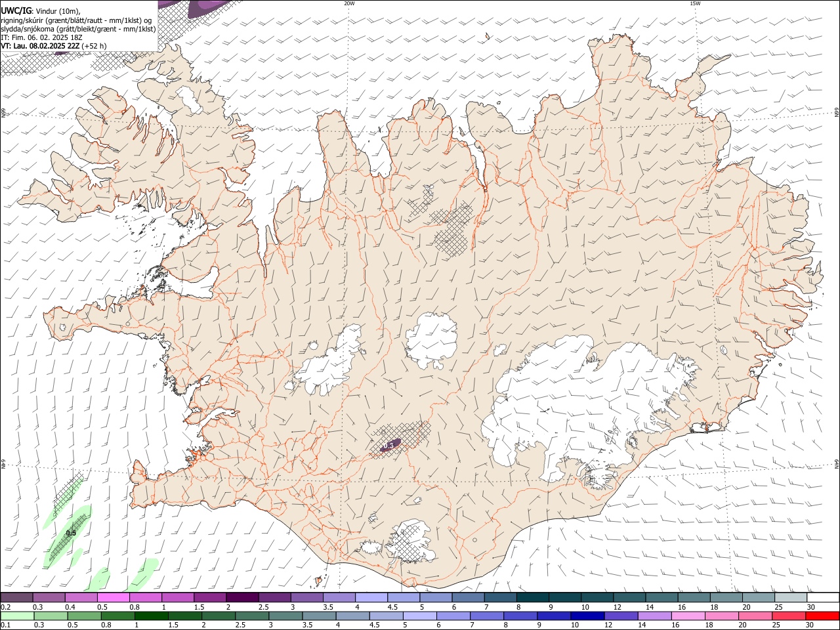
Task: Select the palest green lower swatch from 0.1 to 0.3
Action: [x=18, y=616]
